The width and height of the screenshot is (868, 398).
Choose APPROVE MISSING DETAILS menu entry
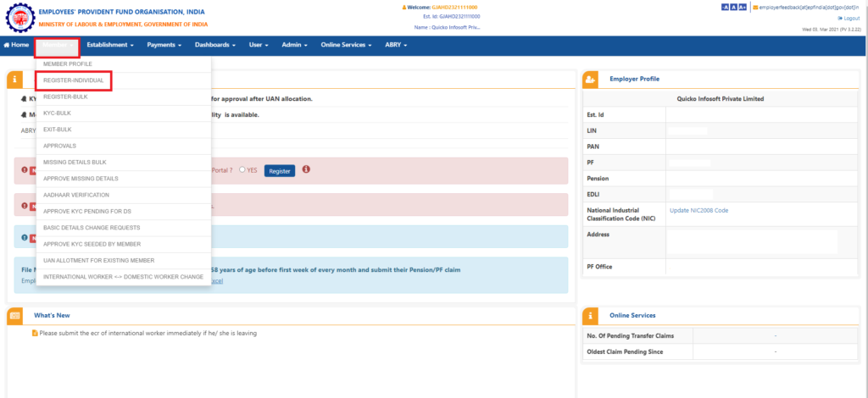click(124, 179)
